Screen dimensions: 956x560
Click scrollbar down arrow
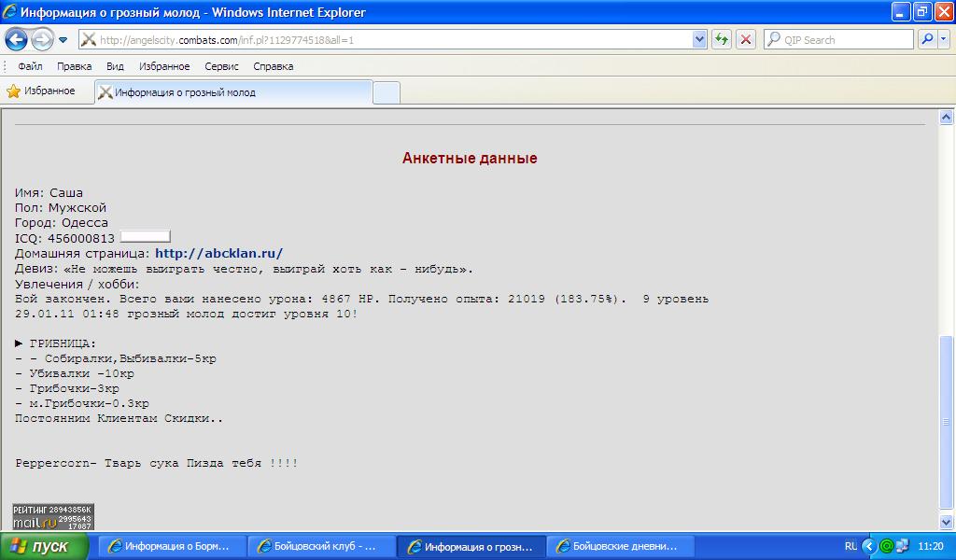tap(946, 522)
